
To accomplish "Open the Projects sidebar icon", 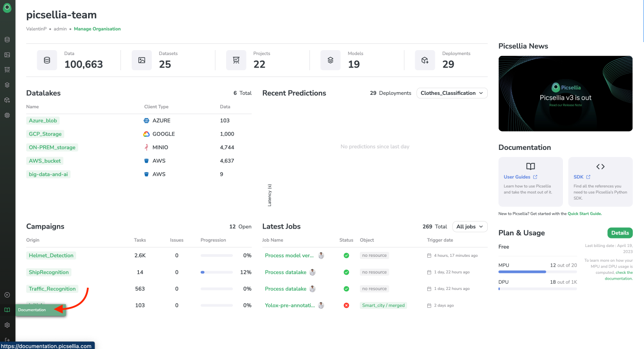I will click(7, 69).
